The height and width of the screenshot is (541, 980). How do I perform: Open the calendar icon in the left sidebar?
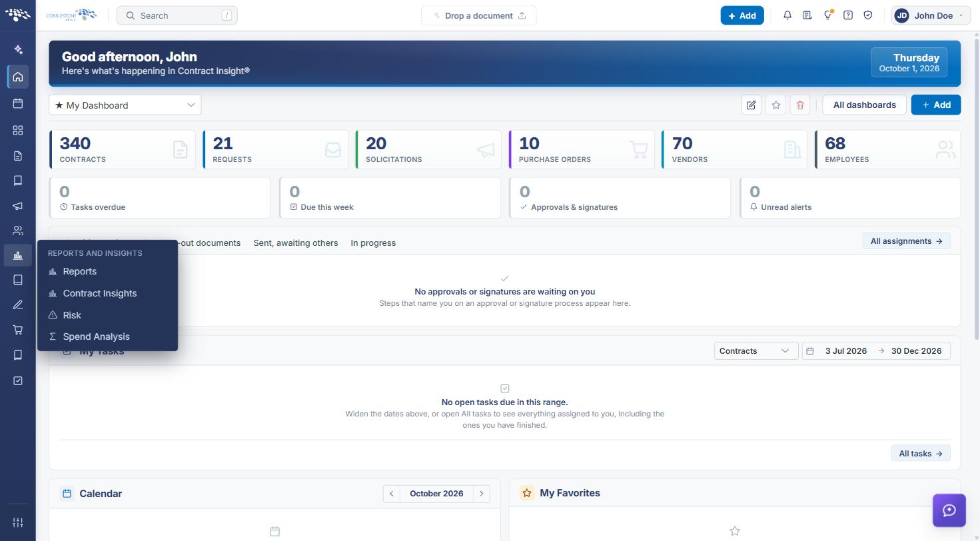pos(18,103)
